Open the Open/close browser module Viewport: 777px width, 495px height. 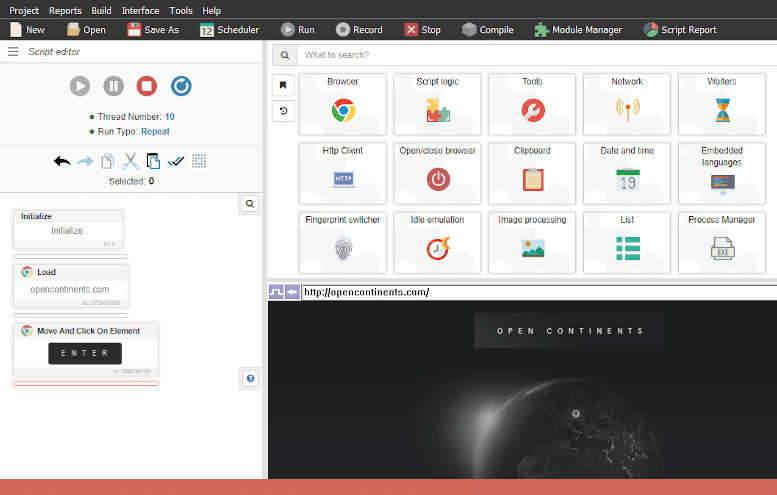pyautogui.click(x=437, y=173)
